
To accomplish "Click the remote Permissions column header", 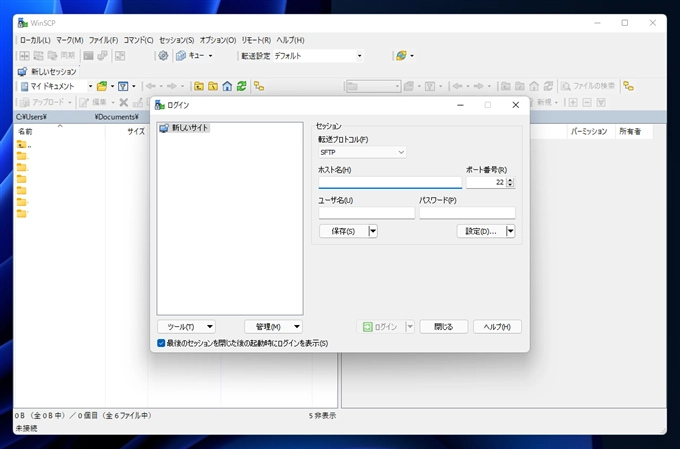I will 589,131.
